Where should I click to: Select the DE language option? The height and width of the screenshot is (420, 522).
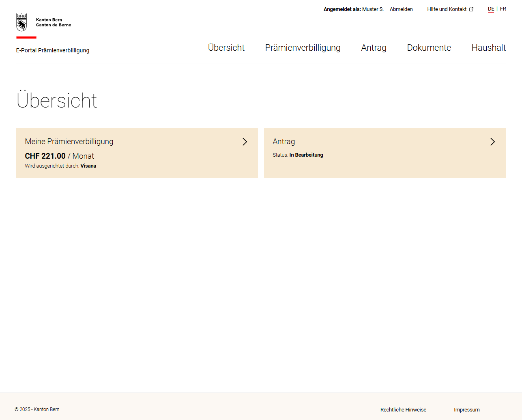click(491, 9)
